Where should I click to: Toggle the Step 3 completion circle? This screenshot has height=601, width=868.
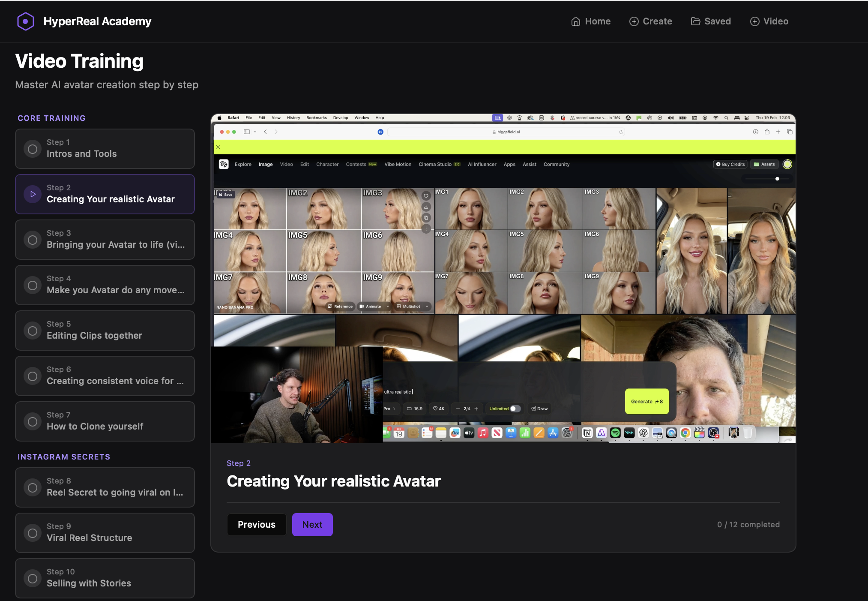[33, 240]
